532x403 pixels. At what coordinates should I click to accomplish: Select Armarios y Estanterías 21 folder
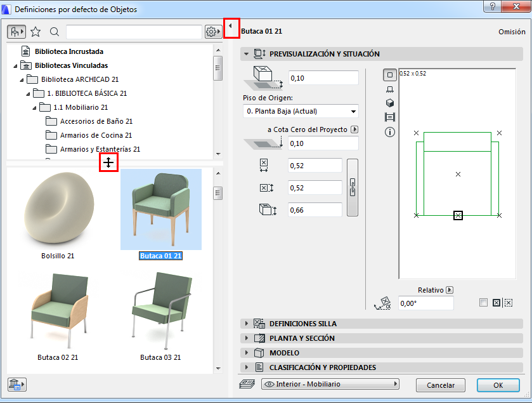(x=100, y=149)
